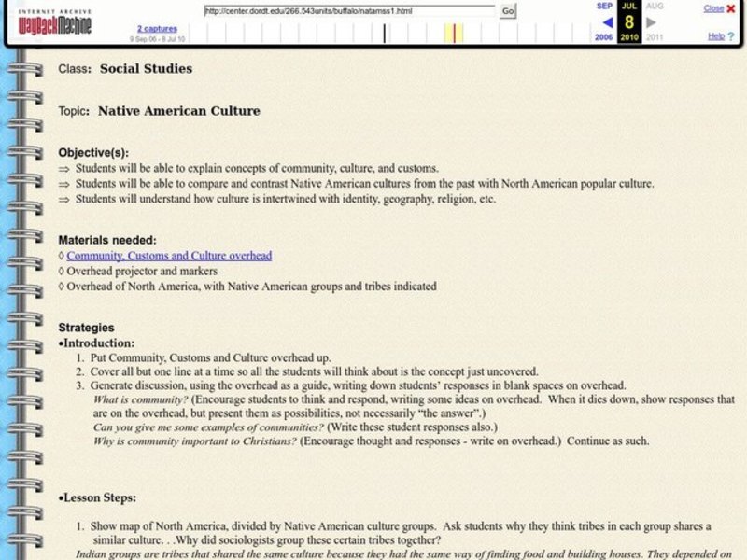Screen dimensions: 747x560
Task: Click the black capture marker on the timeline
Action: (x=384, y=32)
